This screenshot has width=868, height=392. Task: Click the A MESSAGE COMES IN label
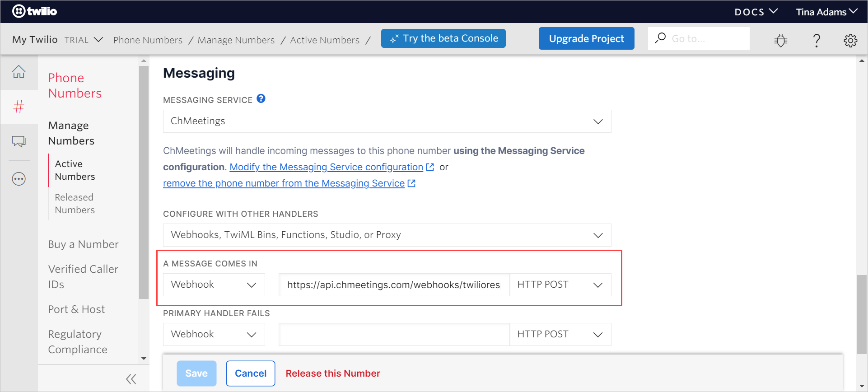coord(210,264)
